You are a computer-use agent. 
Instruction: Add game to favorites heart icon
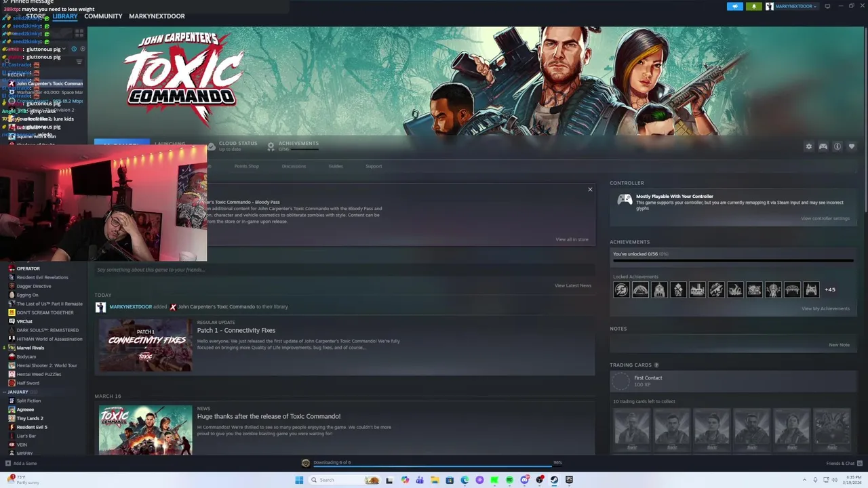tap(852, 146)
